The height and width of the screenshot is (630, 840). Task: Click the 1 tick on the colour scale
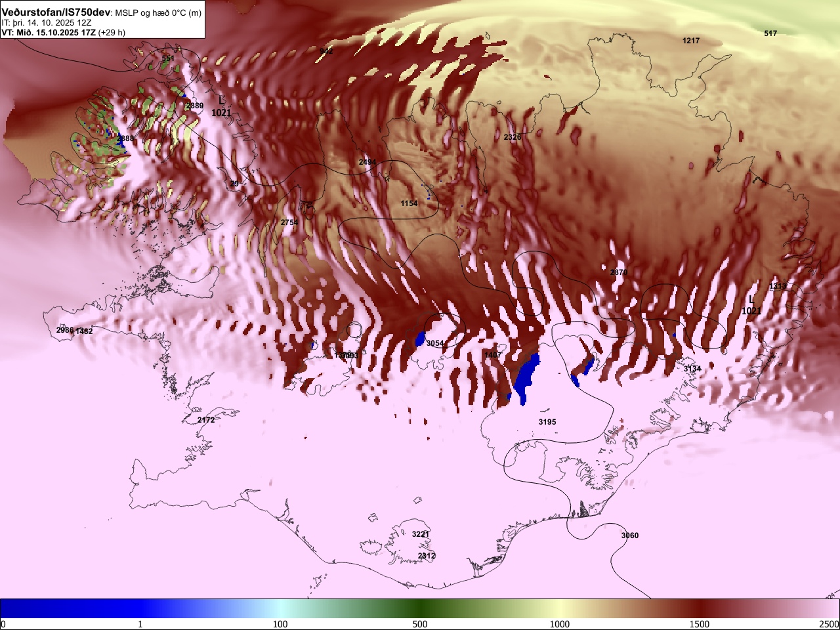pos(140,624)
